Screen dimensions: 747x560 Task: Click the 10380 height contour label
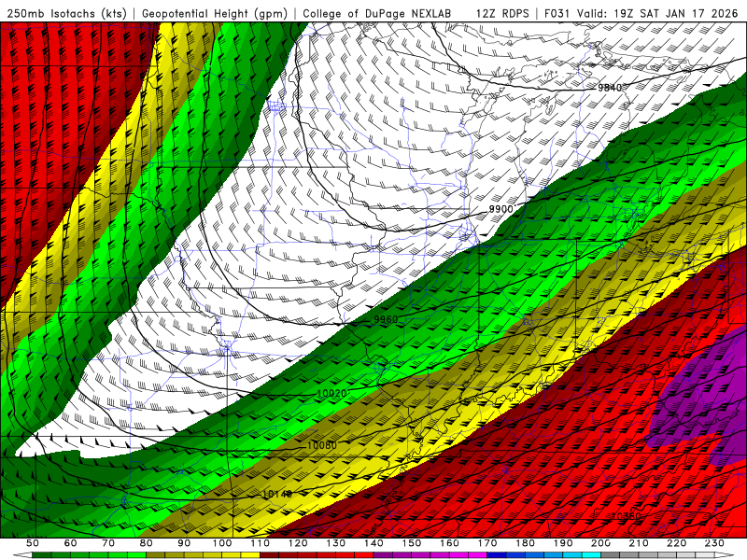pos(626,516)
